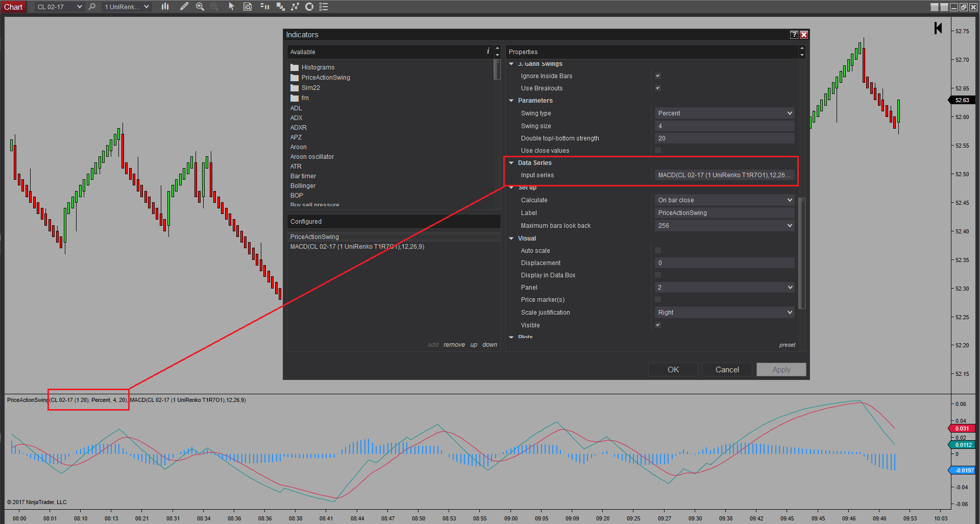
Task: Collapse the Visual section
Action: click(x=511, y=239)
